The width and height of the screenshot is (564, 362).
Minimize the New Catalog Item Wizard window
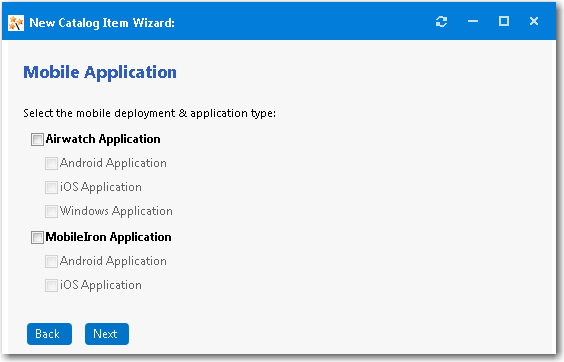(x=473, y=22)
